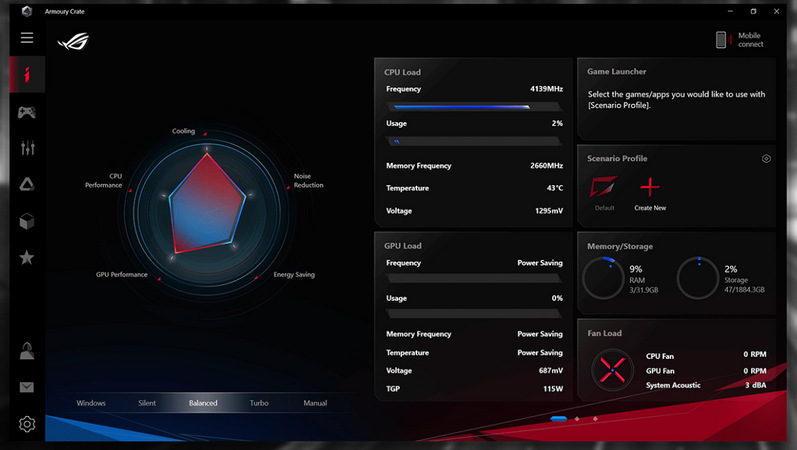Click the 47/1884.3GB storage text
The width and height of the screenshot is (797, 450).
point(745,290)
